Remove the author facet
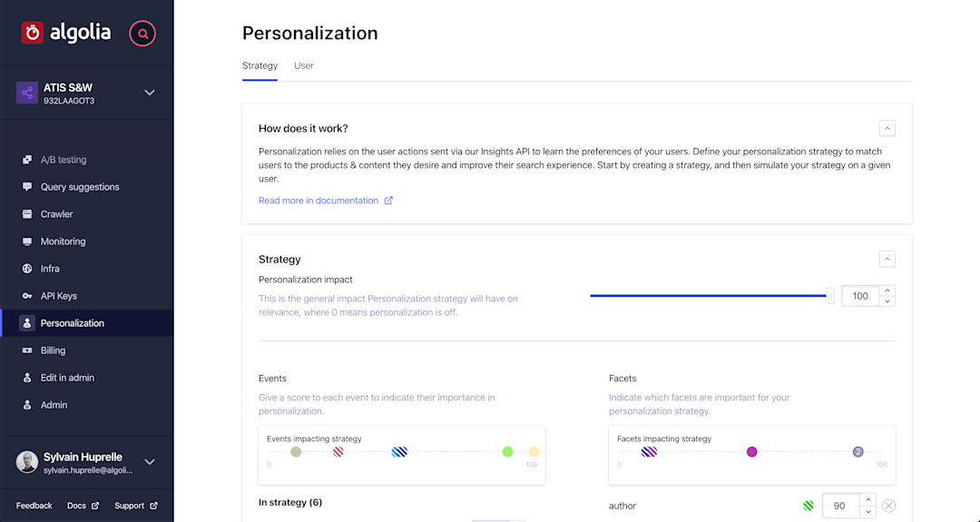980x522 pixels. tap(888, 506)
